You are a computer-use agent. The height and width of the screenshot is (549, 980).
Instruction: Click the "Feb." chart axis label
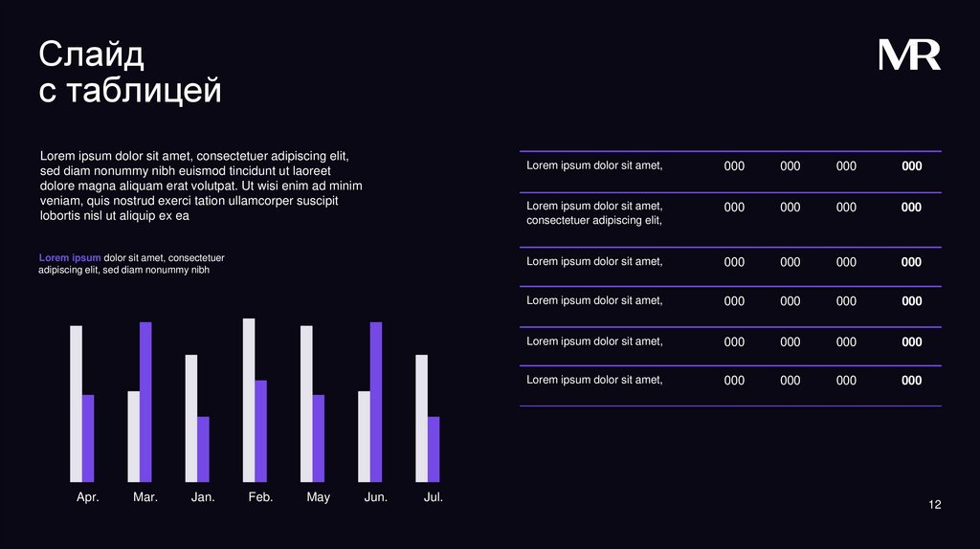(x=260, y=497)
